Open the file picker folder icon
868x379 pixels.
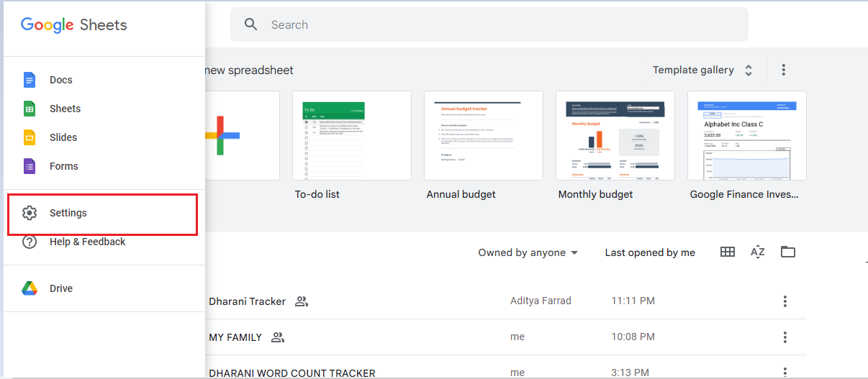coord(788,252)
